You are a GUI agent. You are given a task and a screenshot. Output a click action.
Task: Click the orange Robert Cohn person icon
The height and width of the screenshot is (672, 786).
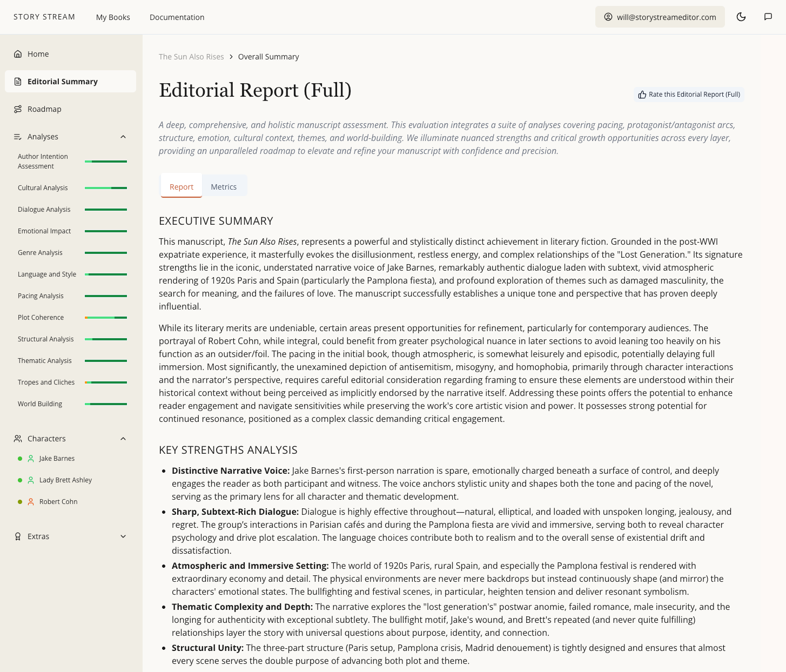pyautogui.click(x=31, y=502)
